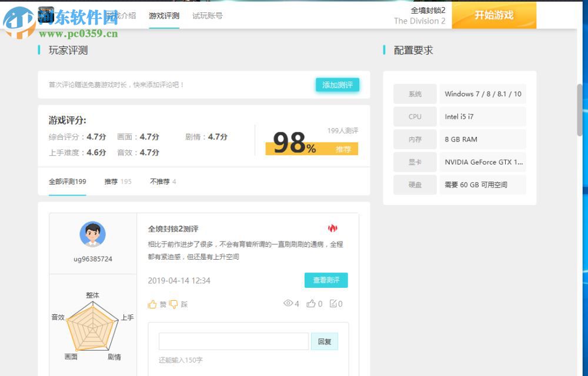This screenshot has height=376, width=588.
Task: Click the game thumbnail in the top navigation bar
Action: [x=46, y=15]
